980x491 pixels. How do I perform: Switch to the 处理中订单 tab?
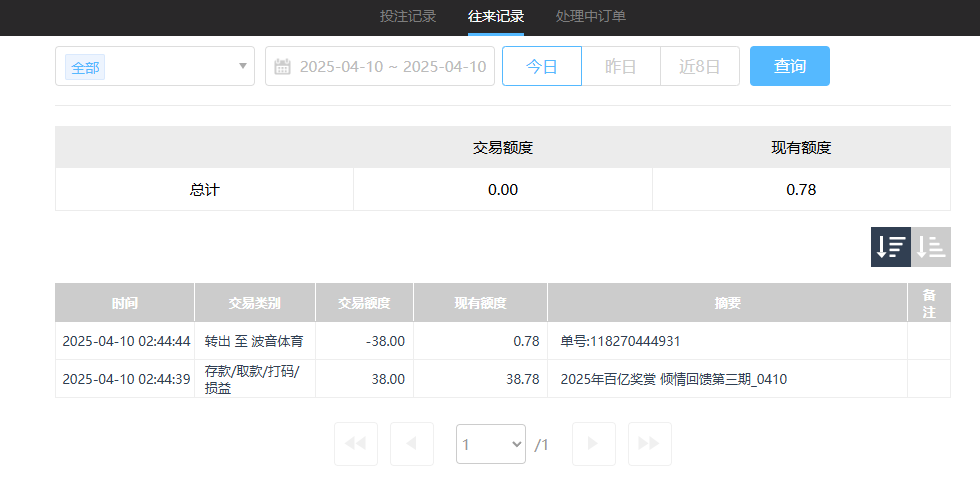(x=591, y=16)
